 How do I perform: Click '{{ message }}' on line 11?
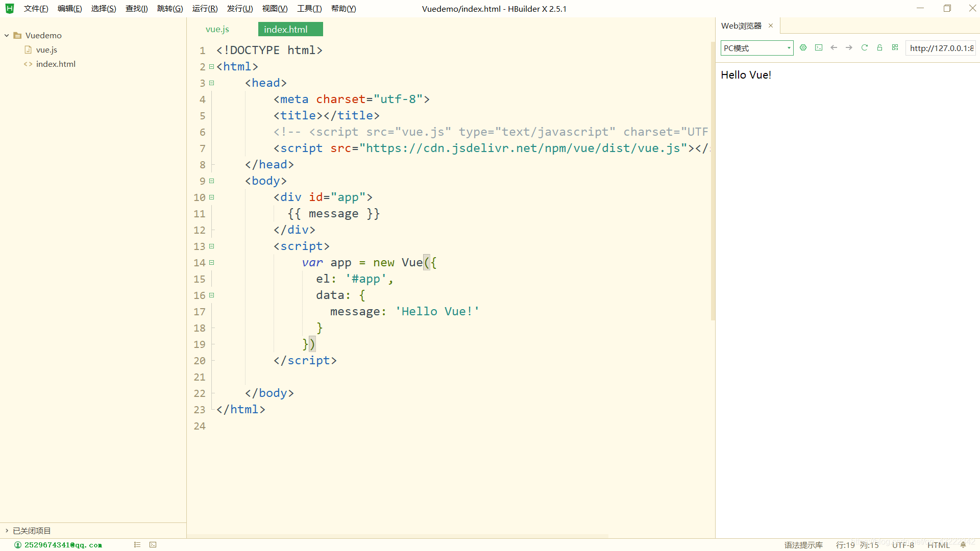[334, 214]
